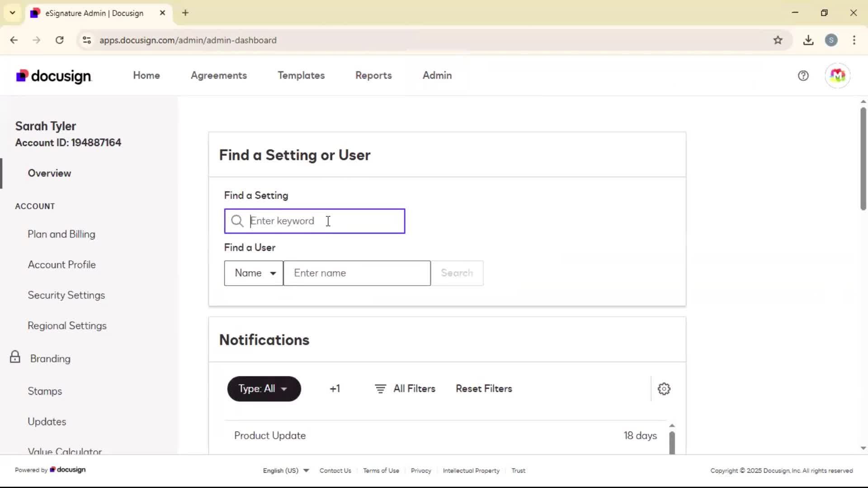Focus the Enter keyword setting field
Viewport: 868px width, 488px height.
(x=315, y=221)
